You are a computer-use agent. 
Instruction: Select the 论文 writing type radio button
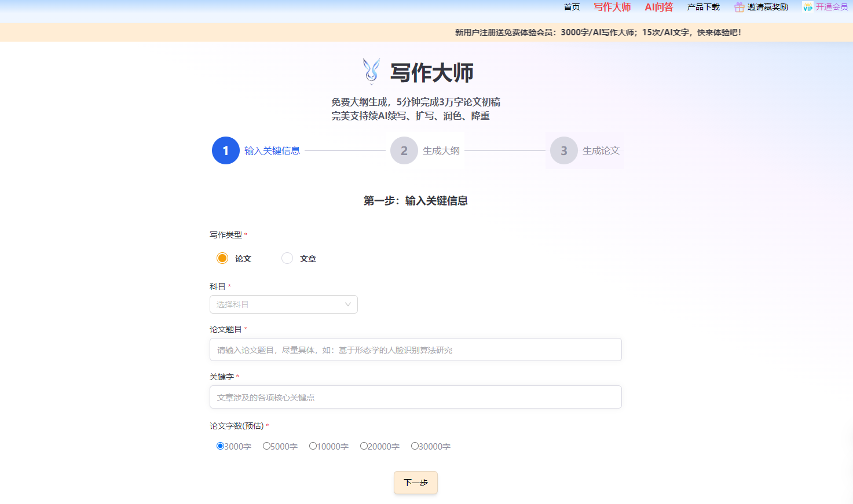coord(222,258)
